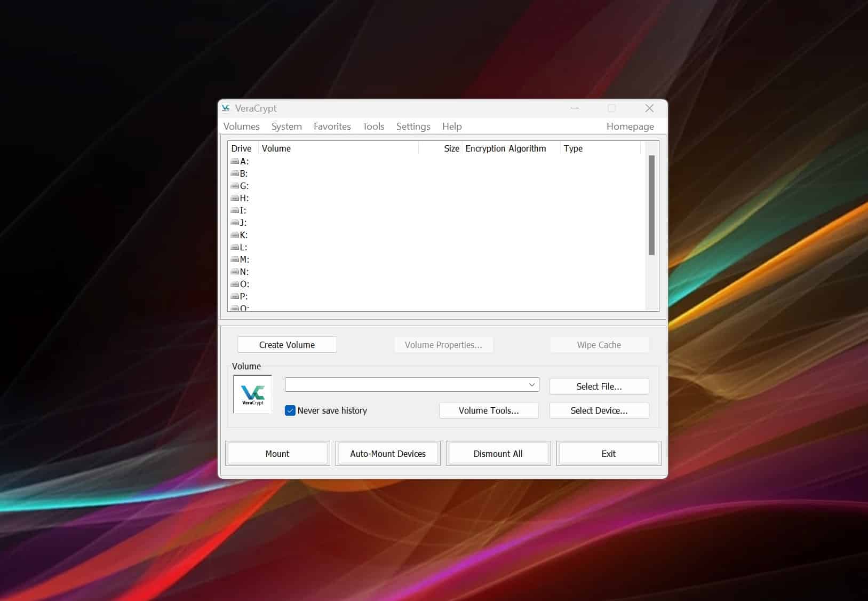Toggle Never save history checkbox
This screenshot has height=601, width=868.
click(x=290, y=410)
